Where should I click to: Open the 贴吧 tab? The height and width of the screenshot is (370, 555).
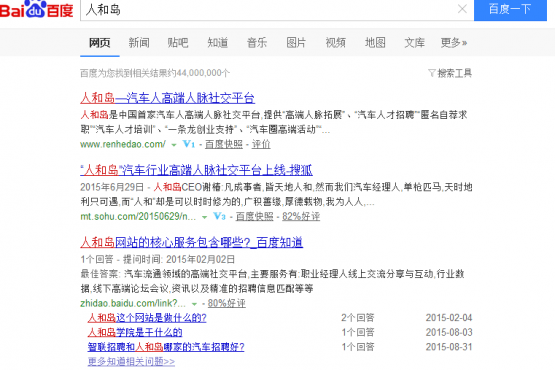178,43
